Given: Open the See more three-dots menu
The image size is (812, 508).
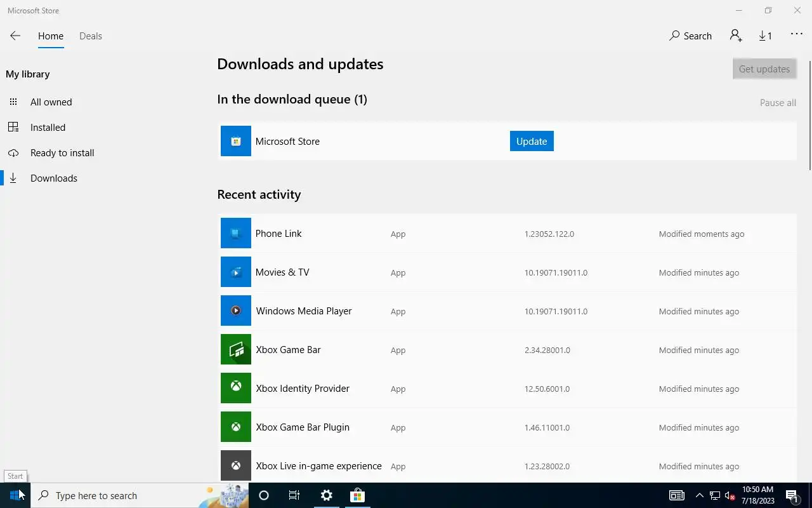Looking at the screenshot, I should point(797,34).
